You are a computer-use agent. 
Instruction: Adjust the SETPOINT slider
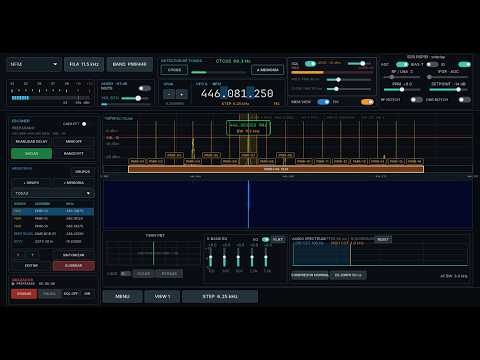pyautogui.click(x=449, y=90)
